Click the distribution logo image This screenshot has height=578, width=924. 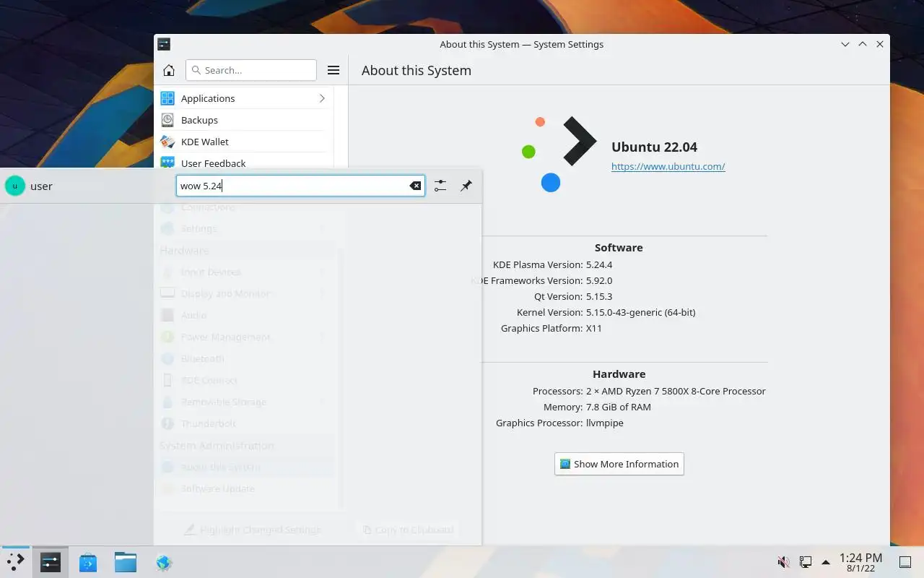[559, 154]
